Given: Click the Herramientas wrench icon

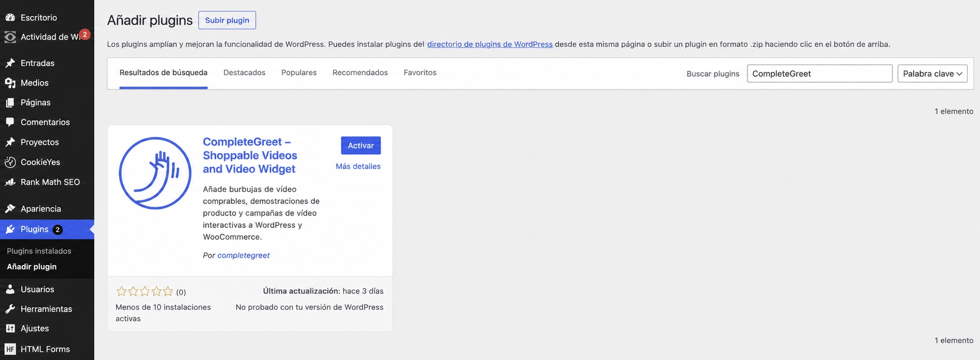Looking at the screenshot, I should [x=10, y=309].
